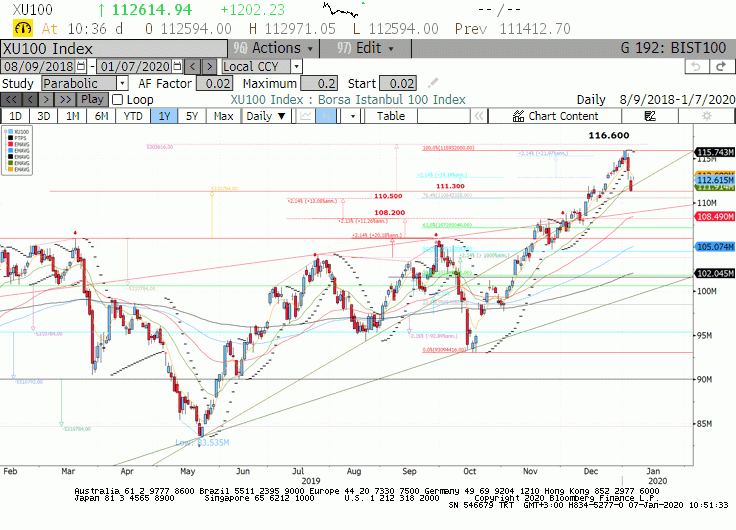The width and height of the screenshot is (736, 530).
Task: Open chart settings gear icon
Action: tap(706, 116)
